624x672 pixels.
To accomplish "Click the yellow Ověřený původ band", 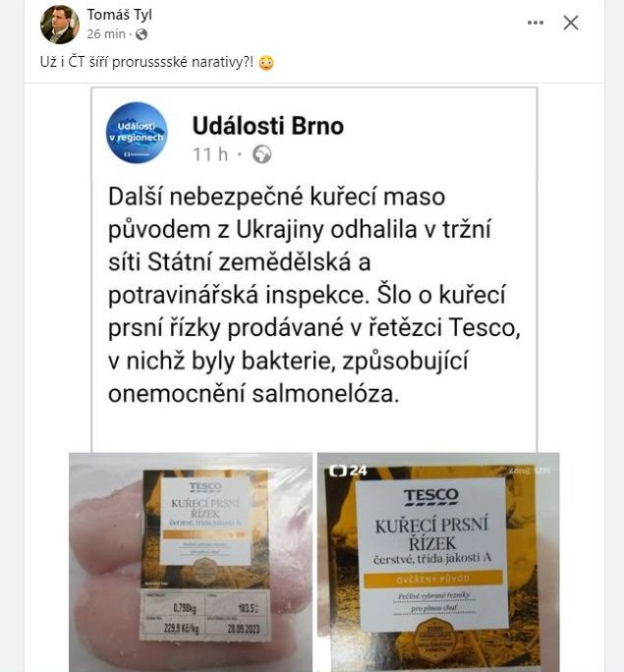I will (432, 579).
